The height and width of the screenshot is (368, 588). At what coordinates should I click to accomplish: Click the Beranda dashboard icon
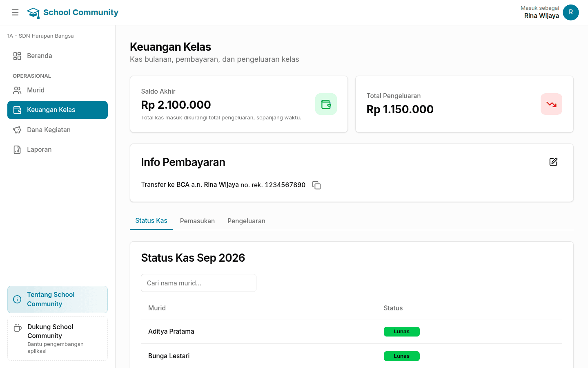[17, 56]
